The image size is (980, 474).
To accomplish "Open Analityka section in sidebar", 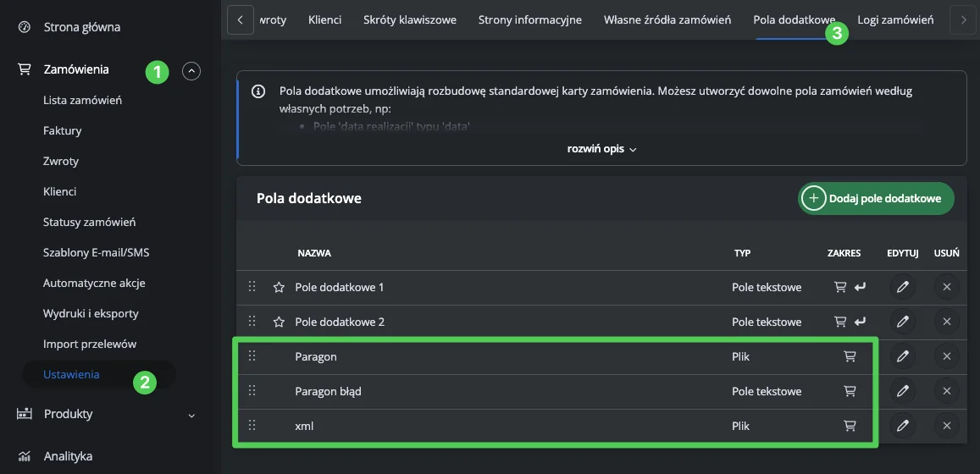I will (68, 456).
